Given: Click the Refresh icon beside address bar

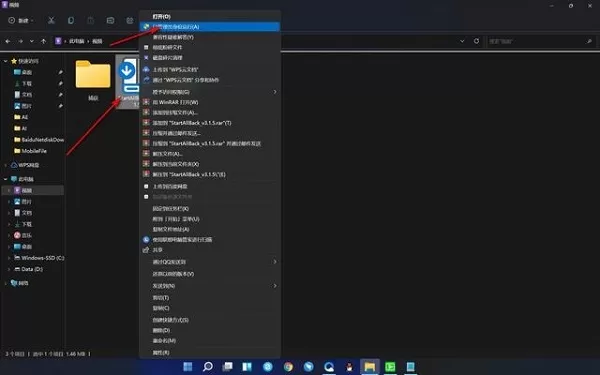Looking at the screenshot, I should point(476,41).
